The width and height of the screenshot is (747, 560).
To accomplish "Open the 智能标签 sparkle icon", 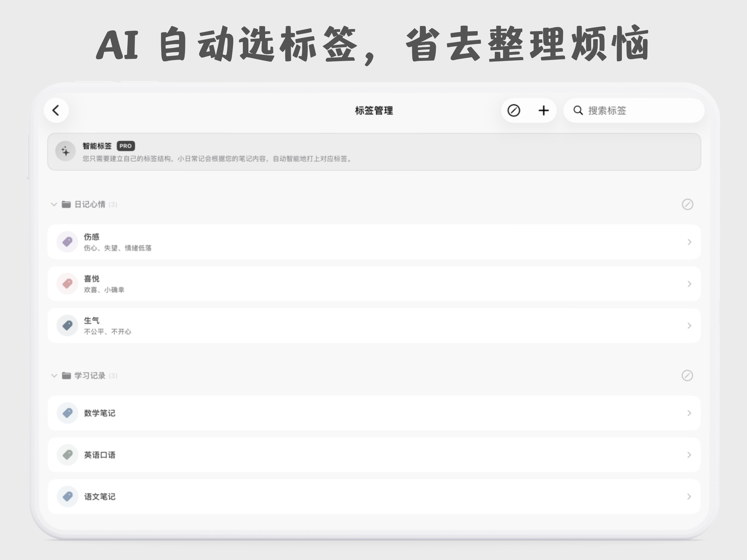I will pos(65,151).
